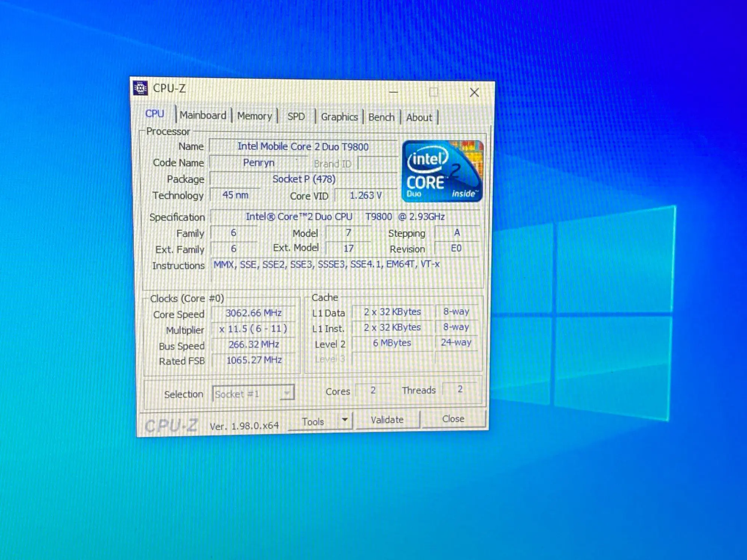This screenshot has height=560, width=747.
Task: Click the Intel Core 2 Duo logo
Action: [442, 171]
